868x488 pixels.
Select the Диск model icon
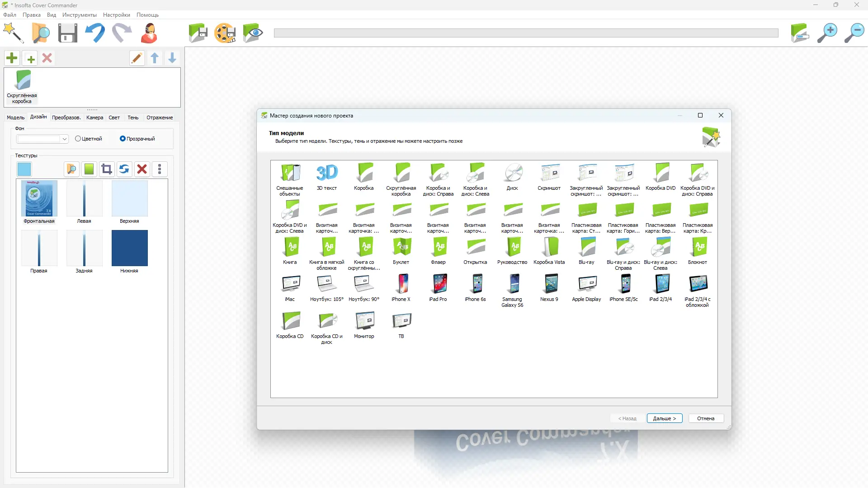pyautogui.click(x=512, y=173)
